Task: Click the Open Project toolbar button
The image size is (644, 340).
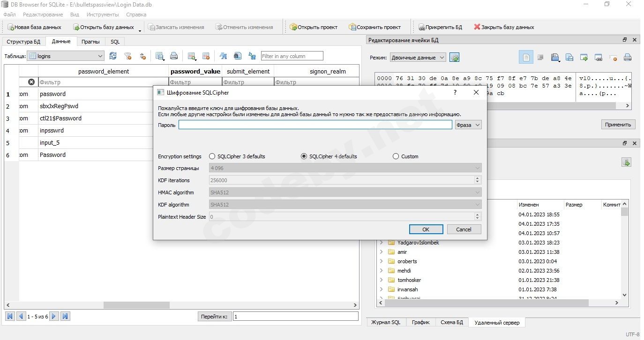Action: (314, 27)
